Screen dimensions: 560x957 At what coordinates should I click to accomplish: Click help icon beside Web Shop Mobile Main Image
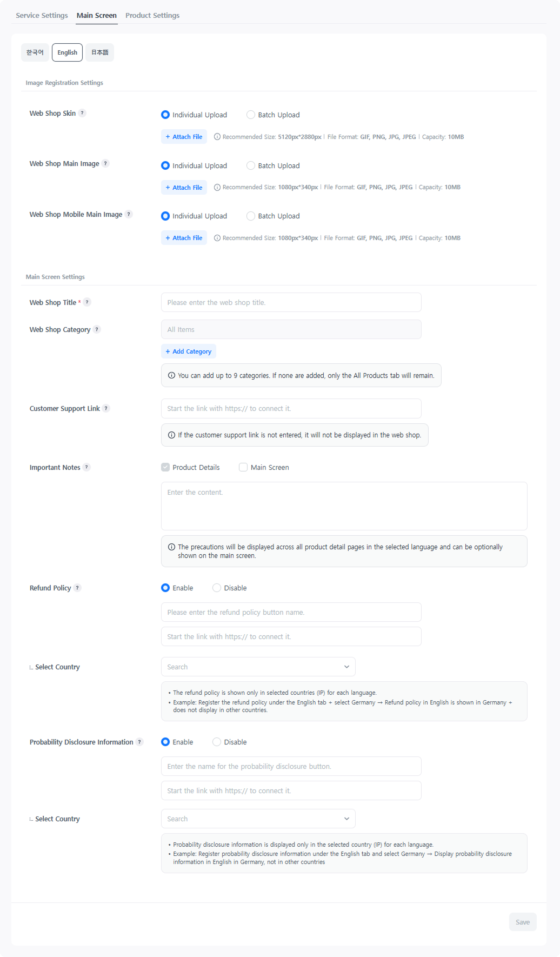[x=129, y=214]
